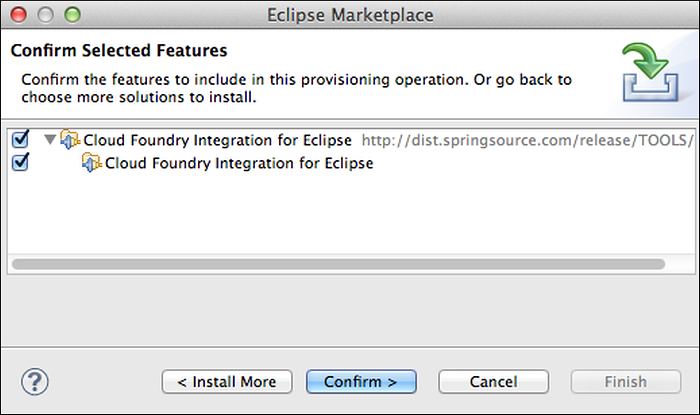Minimize the Eclipse Marketplace window
This screenshot has height=415, width=700.
[46, 15]
